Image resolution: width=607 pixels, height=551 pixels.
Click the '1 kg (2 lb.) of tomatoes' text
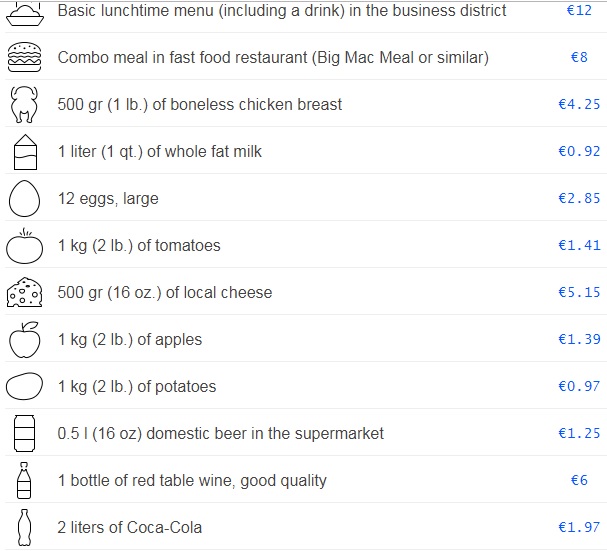[x=139, y=246]
